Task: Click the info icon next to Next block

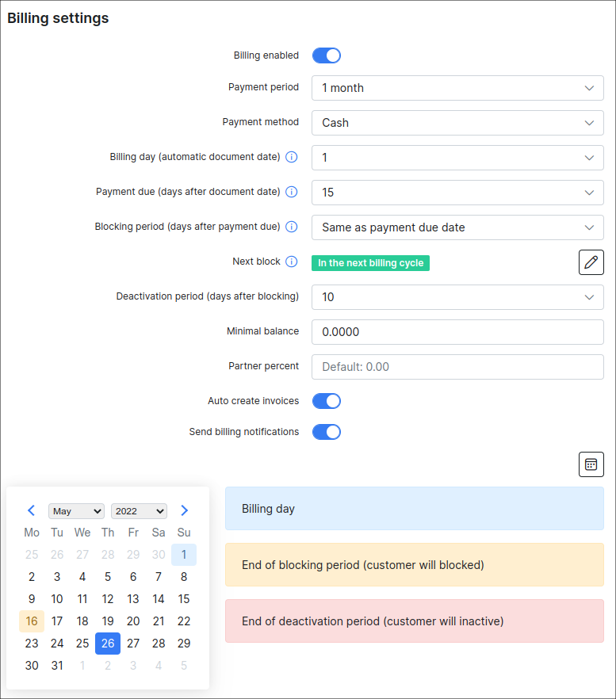Action: point(290,262)
